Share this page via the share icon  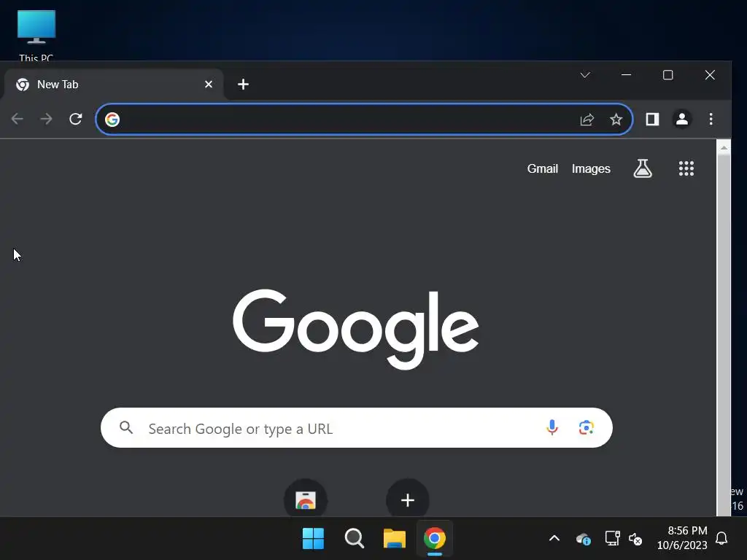(587, 119)
